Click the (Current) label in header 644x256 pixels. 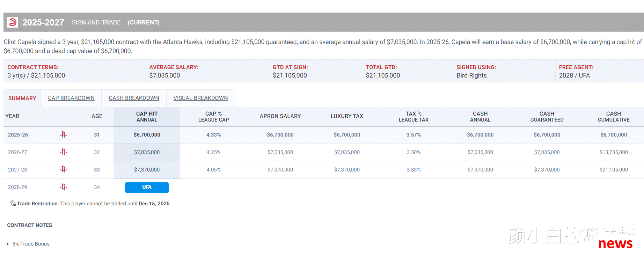tap(143, 22)
